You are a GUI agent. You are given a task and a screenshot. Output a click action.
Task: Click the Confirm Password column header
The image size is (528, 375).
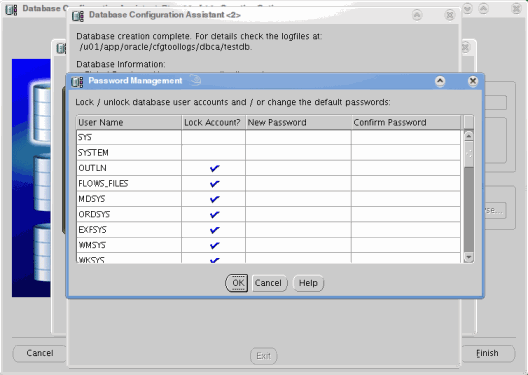[x=406, y=123]
